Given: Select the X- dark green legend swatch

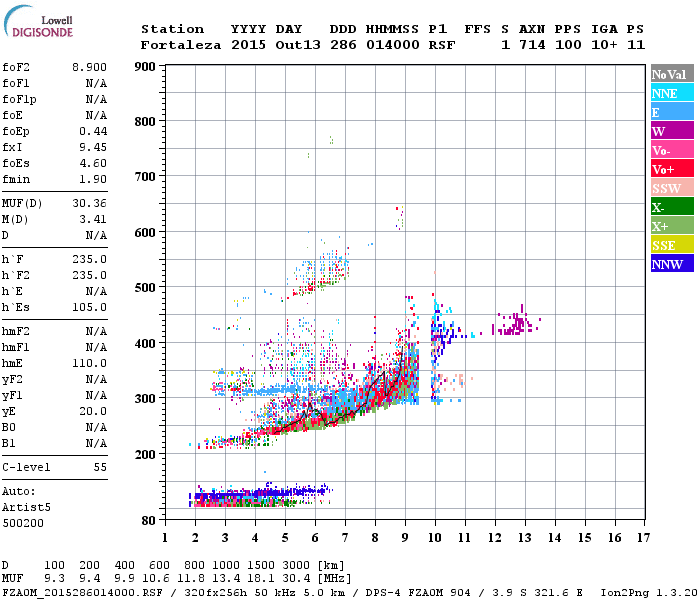Looking at the screenshot, I should [672, 207].
